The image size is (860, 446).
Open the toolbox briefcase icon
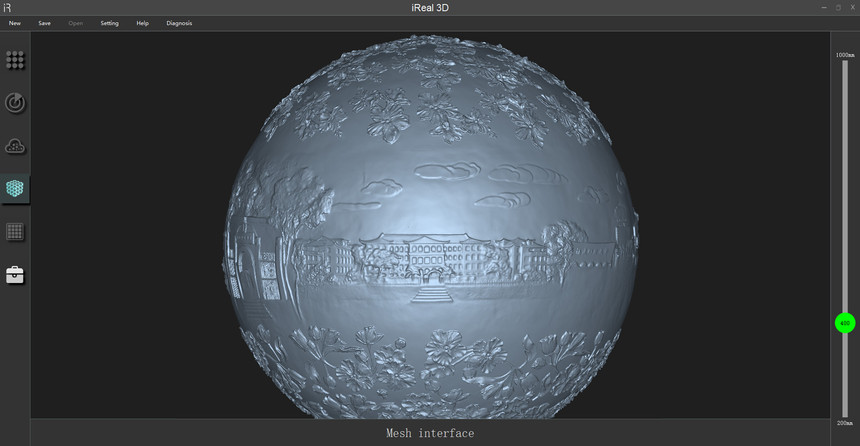(15, 275)
